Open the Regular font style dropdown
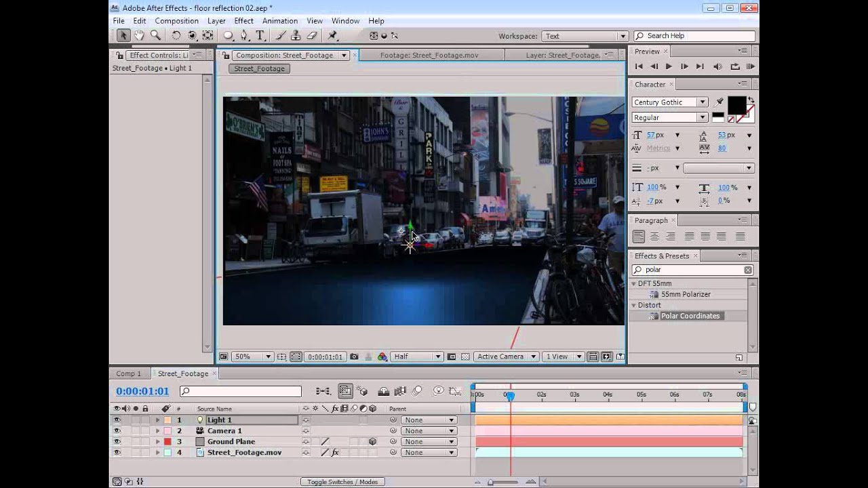 [670, 117]
